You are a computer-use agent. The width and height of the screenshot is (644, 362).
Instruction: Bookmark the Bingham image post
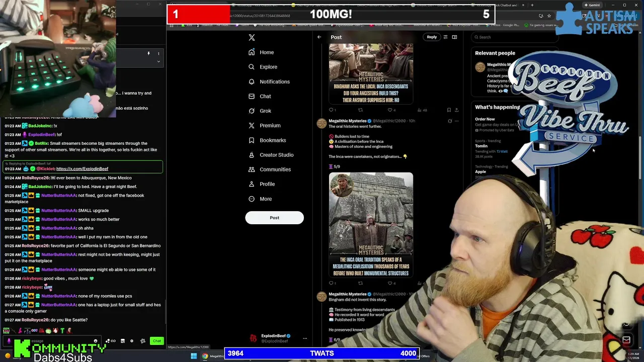point(449,110)
